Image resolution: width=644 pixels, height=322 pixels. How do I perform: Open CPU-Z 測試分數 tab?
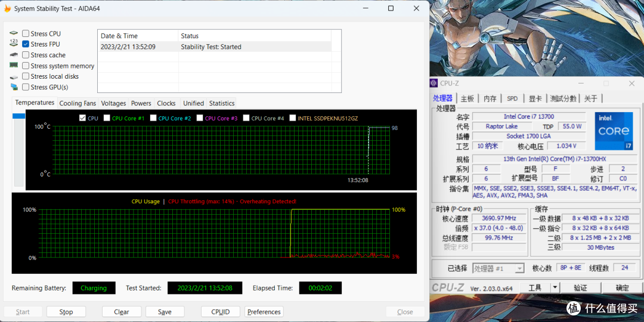(x=563, y=98)
